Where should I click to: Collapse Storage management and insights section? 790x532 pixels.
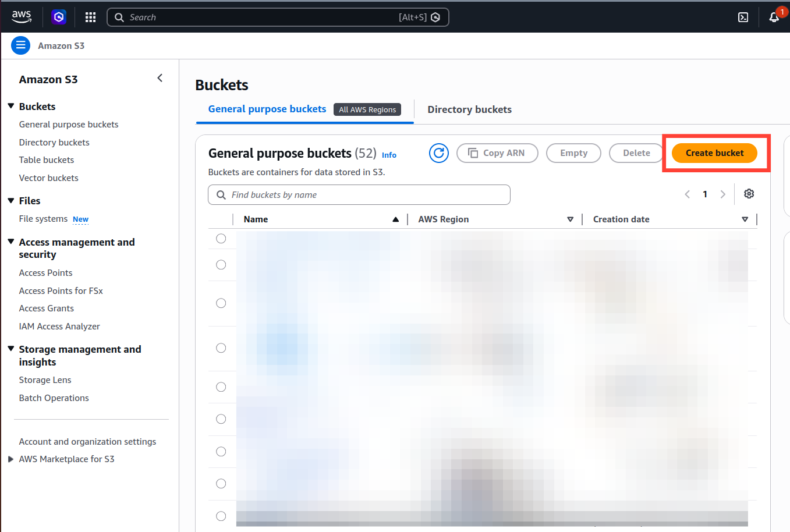pos(10,349)
